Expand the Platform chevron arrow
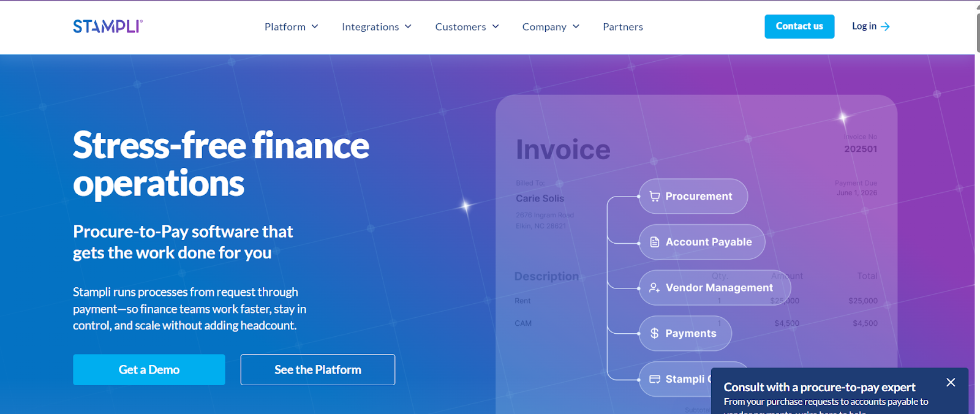 point(315,26)
